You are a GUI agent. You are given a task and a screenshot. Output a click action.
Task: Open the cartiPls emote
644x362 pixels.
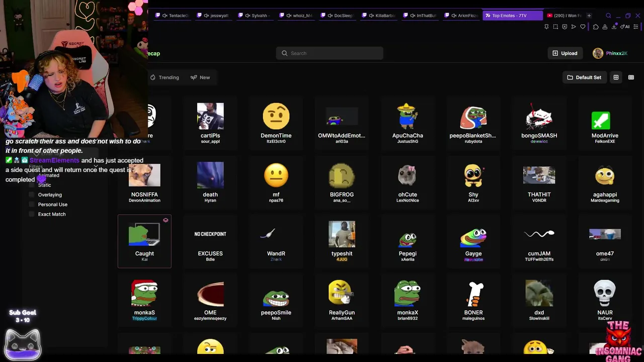click(x=210, y=123)
